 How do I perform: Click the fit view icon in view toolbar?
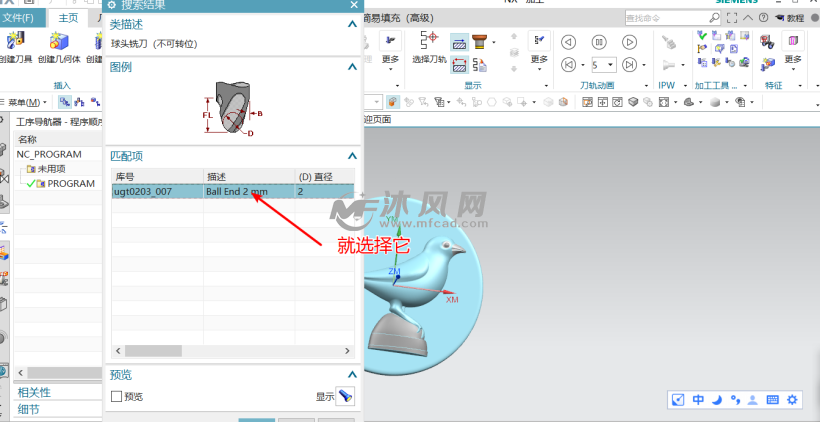664,102
